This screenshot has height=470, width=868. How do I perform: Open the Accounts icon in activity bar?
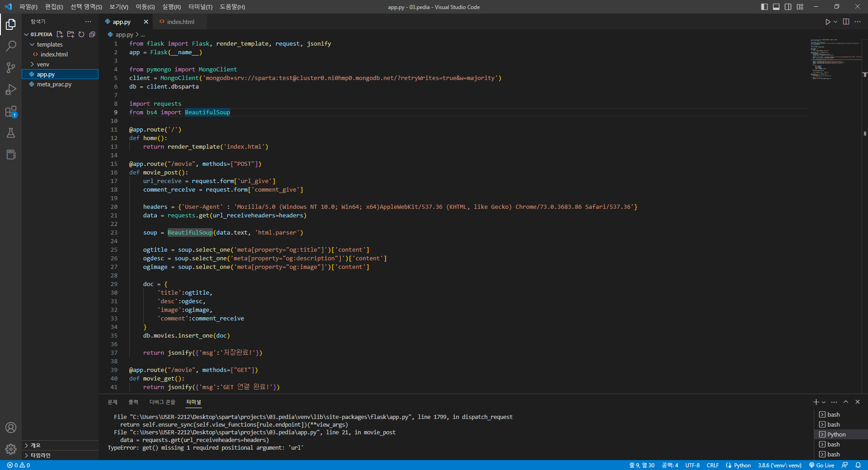(11, 428)
